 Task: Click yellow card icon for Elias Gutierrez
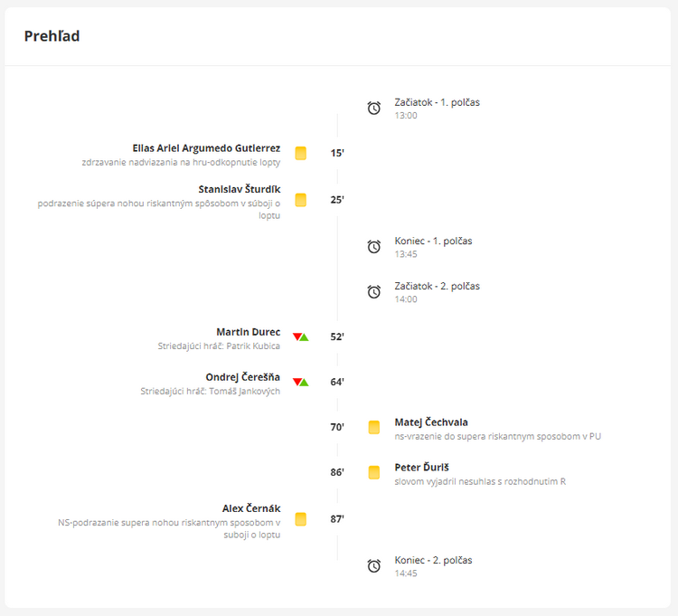(301, 154)
